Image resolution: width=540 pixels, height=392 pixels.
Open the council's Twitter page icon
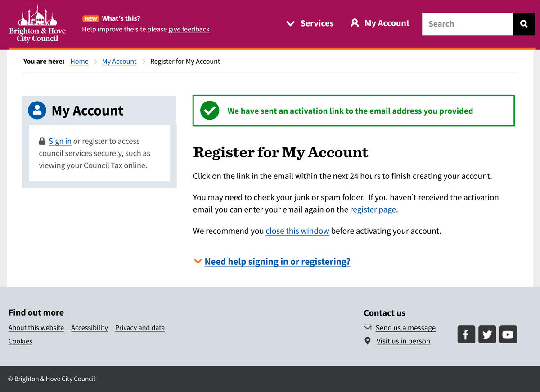(x=487, y=334)
